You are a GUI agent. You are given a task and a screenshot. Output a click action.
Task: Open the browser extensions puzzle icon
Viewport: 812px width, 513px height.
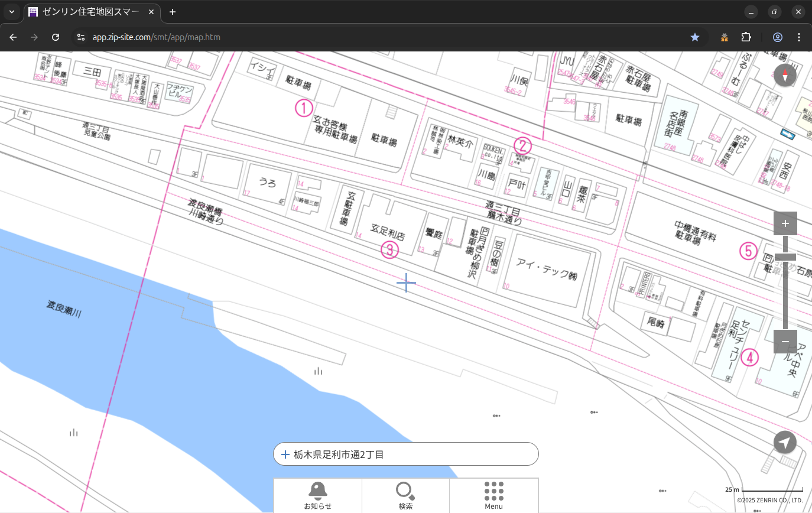click(746, 37)
